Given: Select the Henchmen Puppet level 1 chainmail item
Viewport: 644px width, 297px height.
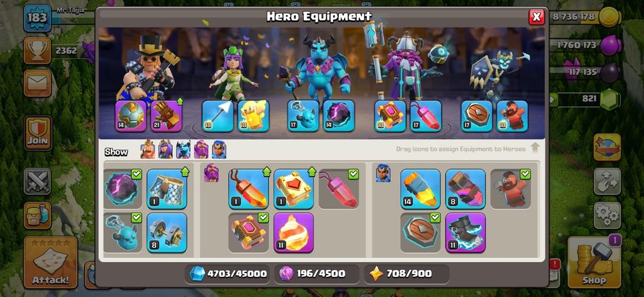Looking at the screenshot, I should tap(167, 189).
